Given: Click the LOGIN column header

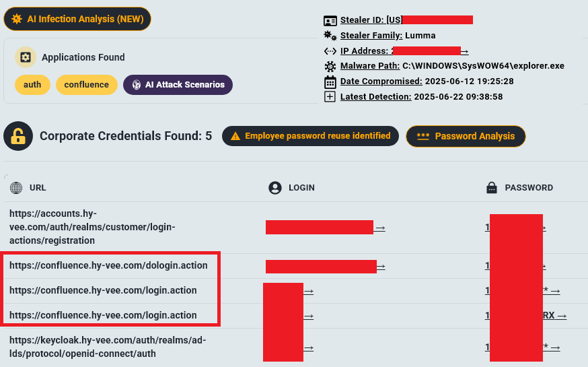Looking at the screenshot, I should [301, 188].
